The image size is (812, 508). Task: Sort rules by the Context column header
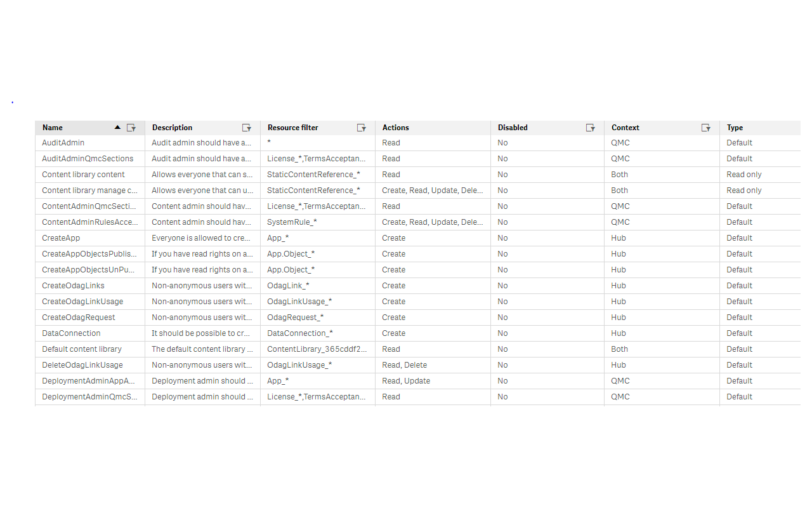(625, 127)
